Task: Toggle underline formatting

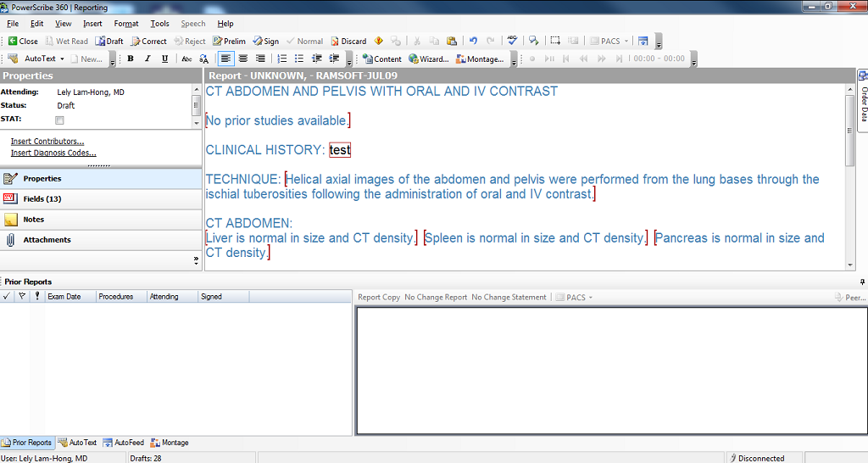Action: pyautogui.click(x=164, y=59)
